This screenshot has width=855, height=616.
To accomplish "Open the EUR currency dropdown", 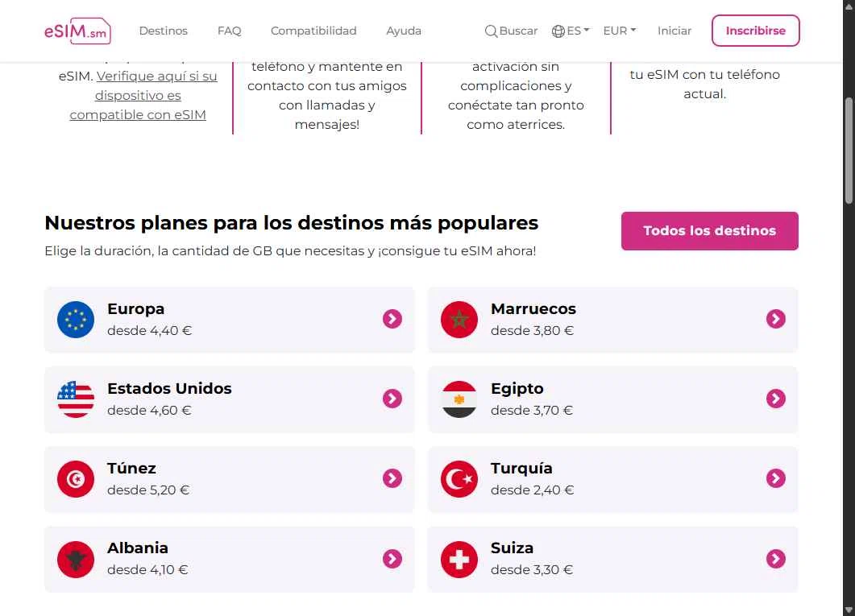I will (x=619, y=31).
